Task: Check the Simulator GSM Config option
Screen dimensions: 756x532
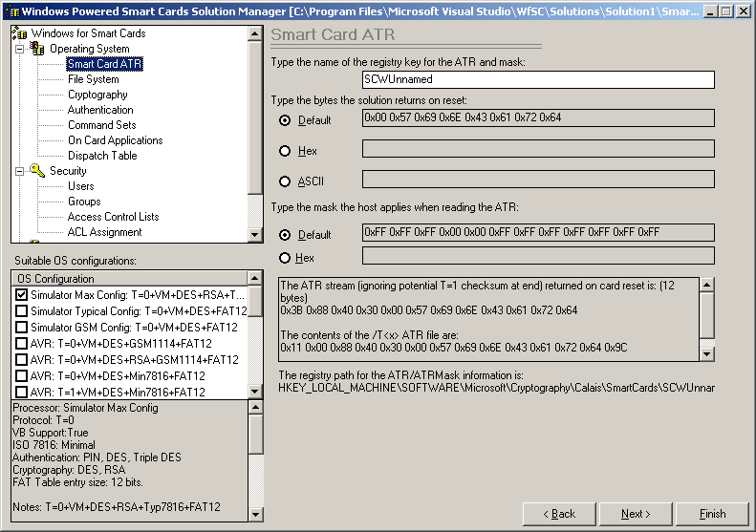Action: (22, 328)
